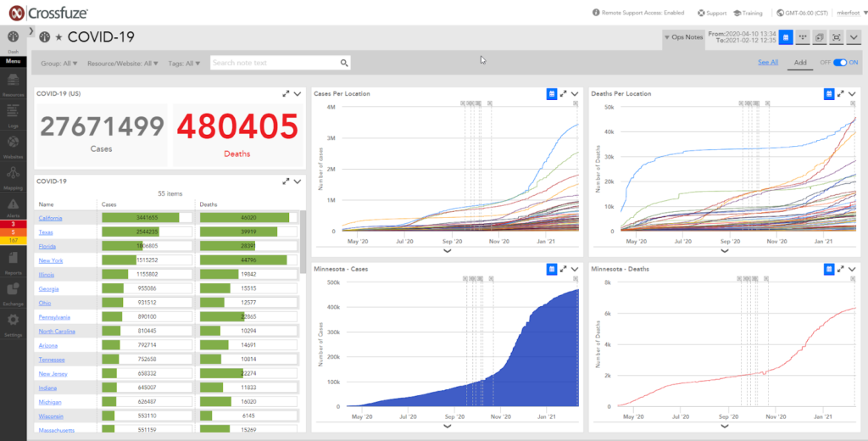Viewport: 868px width, 441px height.
Task: Click the Menu label in the sidebar
Action: (13, 61)
